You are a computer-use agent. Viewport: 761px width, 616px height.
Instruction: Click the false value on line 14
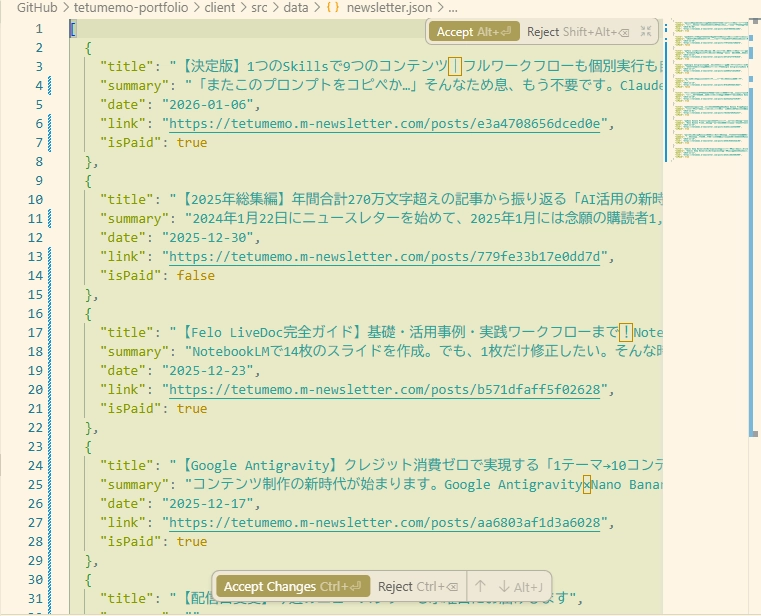(196, 275)
